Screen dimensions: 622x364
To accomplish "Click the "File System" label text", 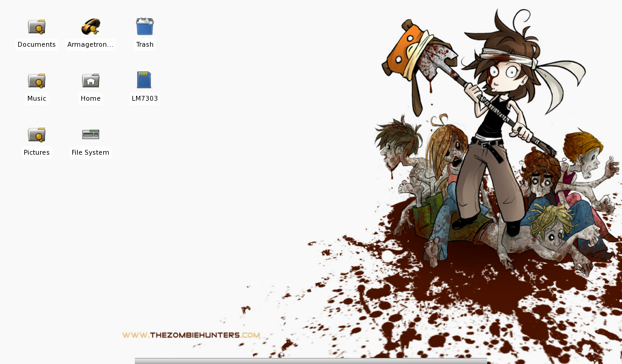I will tap(91, 152).
